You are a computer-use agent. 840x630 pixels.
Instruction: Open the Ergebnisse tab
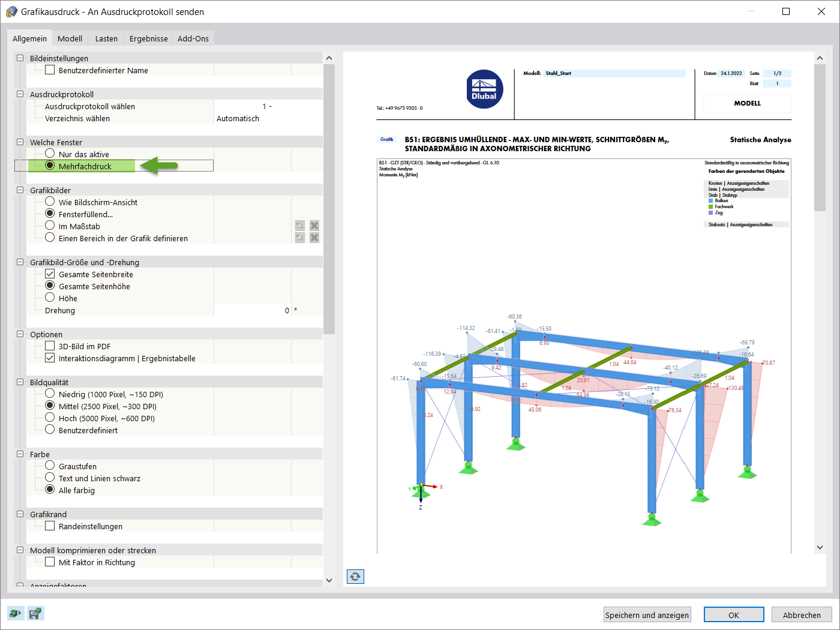(149, 38)
